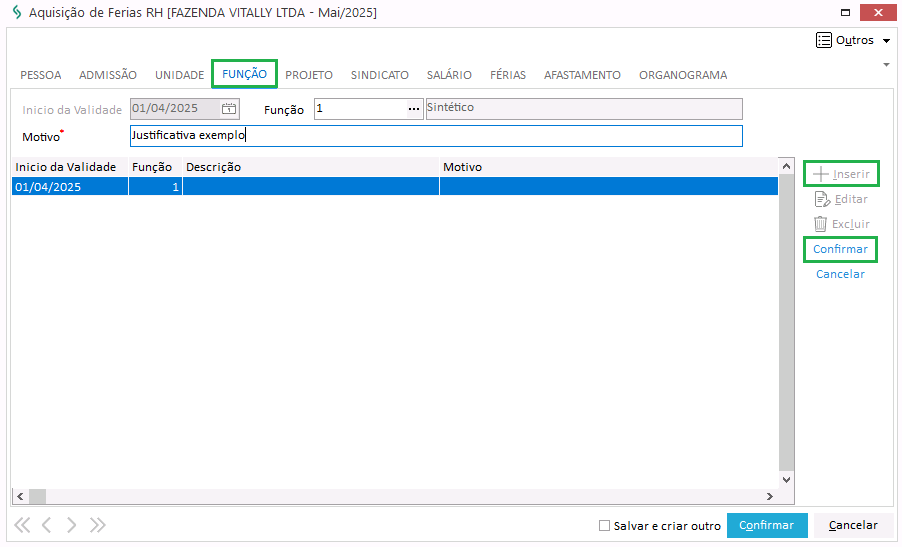Open the SALÁRIO tab
The width and height of the screenshot is (902, 547).
coord(449,75)
